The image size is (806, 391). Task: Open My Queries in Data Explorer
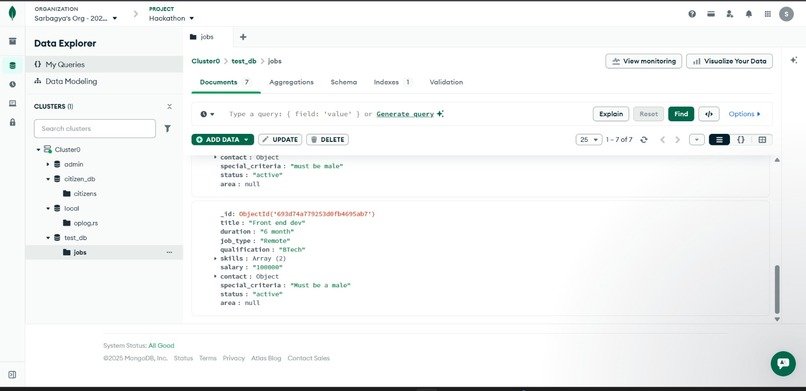tap(104, 65)
